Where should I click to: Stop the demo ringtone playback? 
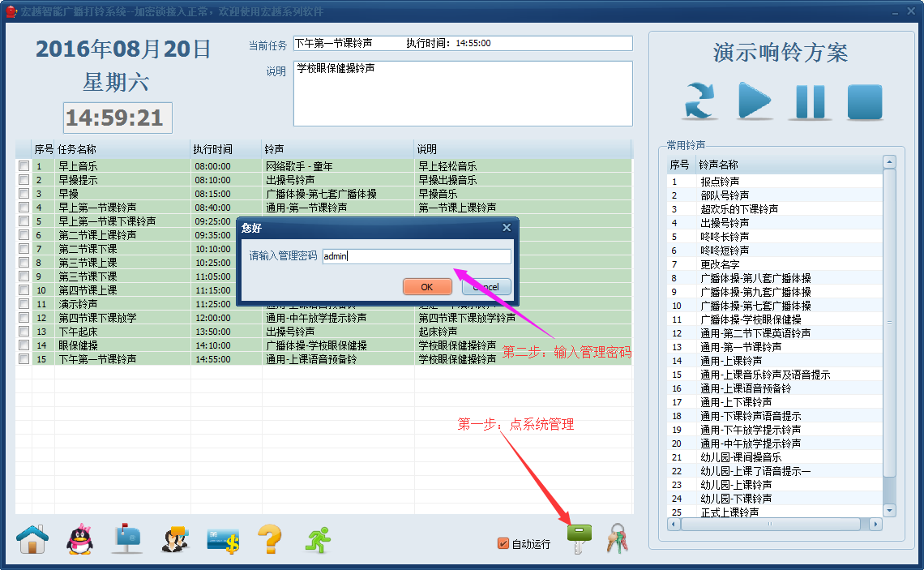click(865, 102)
